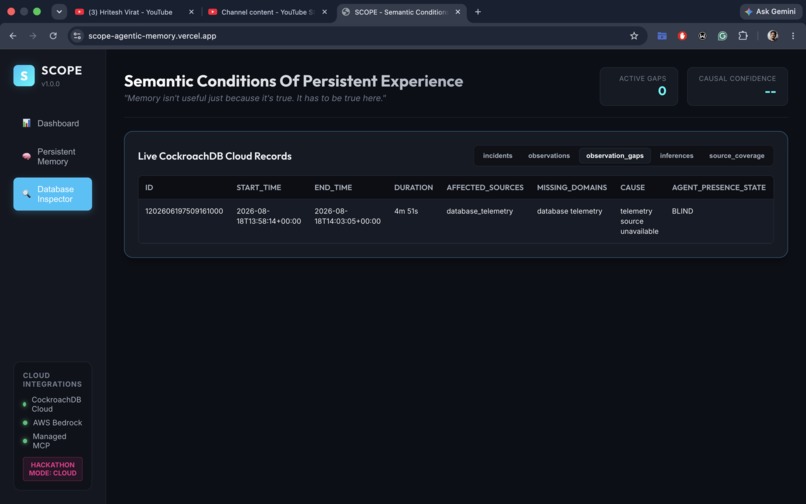The image size is (806, 504).
Task: Click the Ask Gemini button
Action: 770,11
